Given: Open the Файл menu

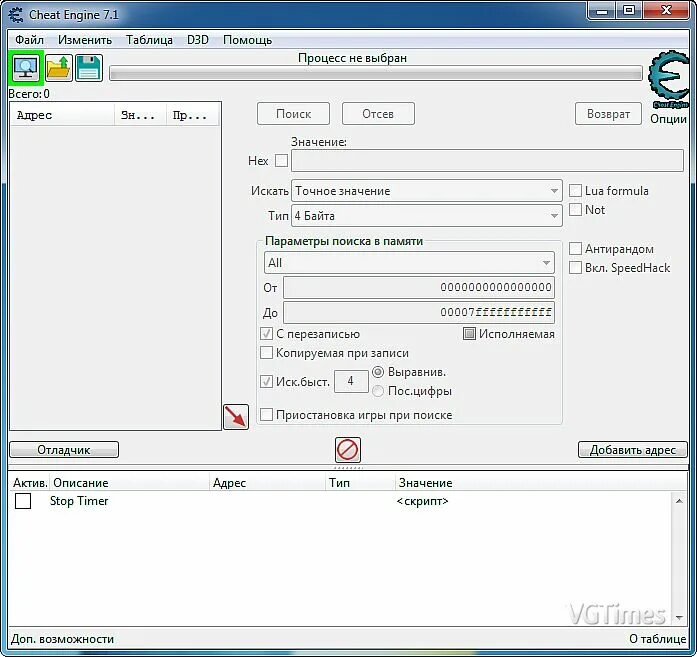Looking at the screenshot, I should click(29, 40).
